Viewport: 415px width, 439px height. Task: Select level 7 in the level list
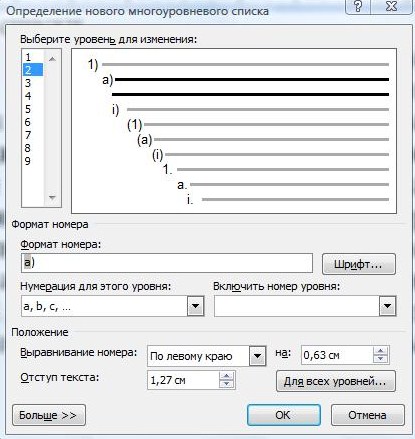(33, 135)
